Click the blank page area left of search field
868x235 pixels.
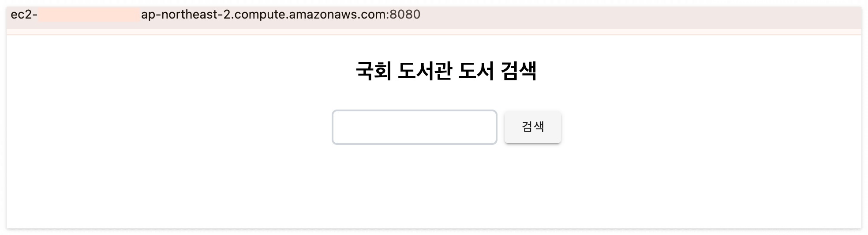168,127
